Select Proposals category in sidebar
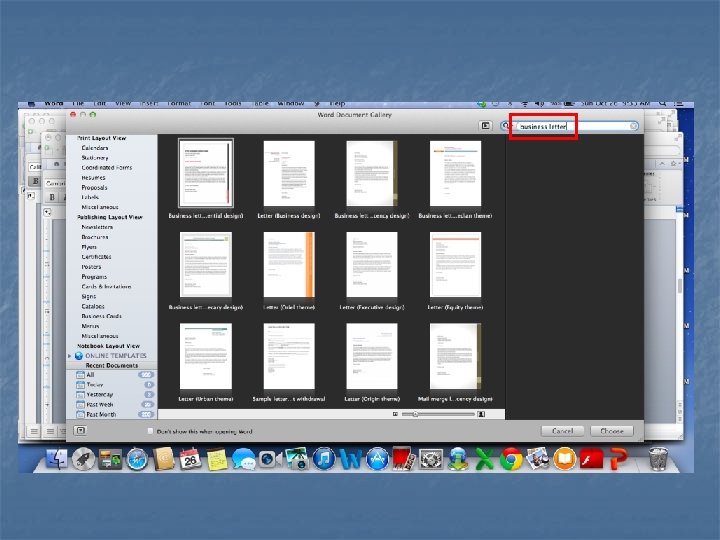 94,187
